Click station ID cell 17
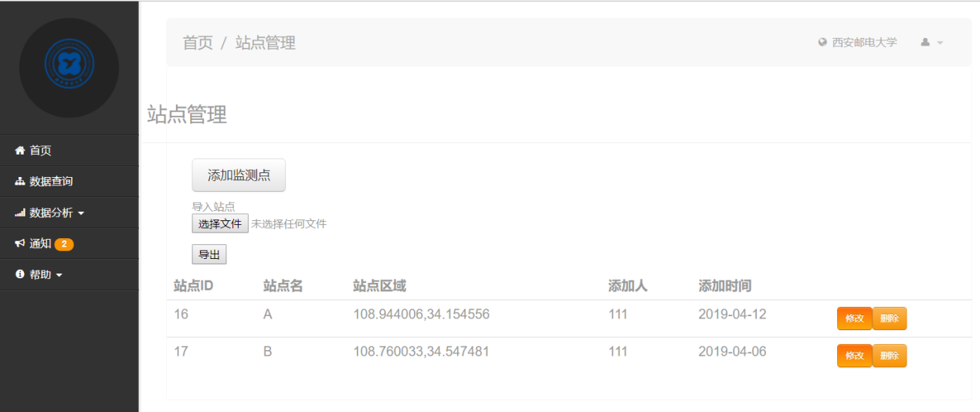The image size is (980, 412). pos(181,352)
